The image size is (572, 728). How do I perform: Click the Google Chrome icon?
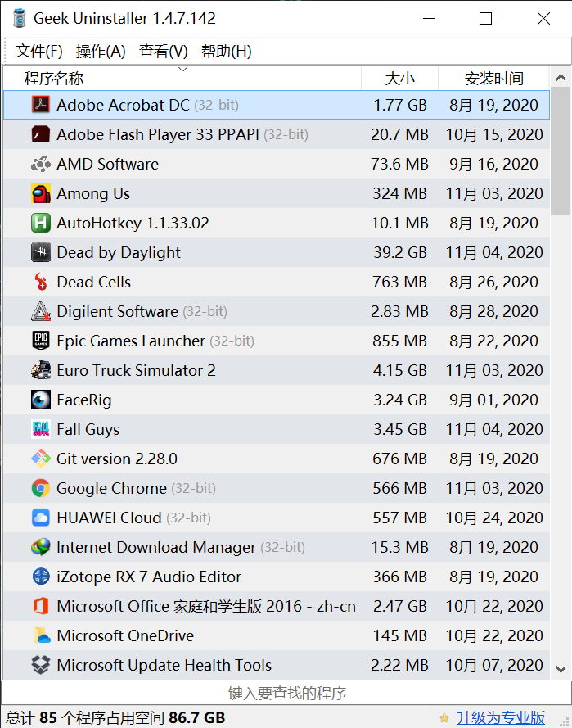pos(41,488)
